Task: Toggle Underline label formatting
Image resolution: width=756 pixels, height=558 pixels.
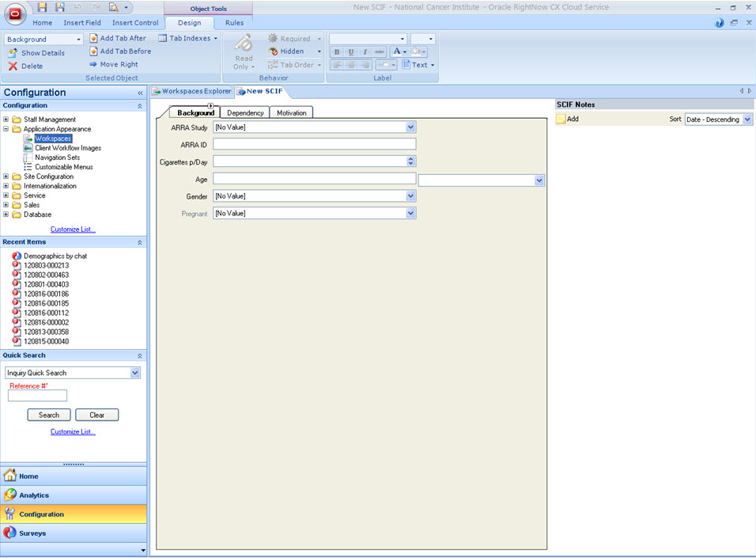Action: [x=351, y=51]
